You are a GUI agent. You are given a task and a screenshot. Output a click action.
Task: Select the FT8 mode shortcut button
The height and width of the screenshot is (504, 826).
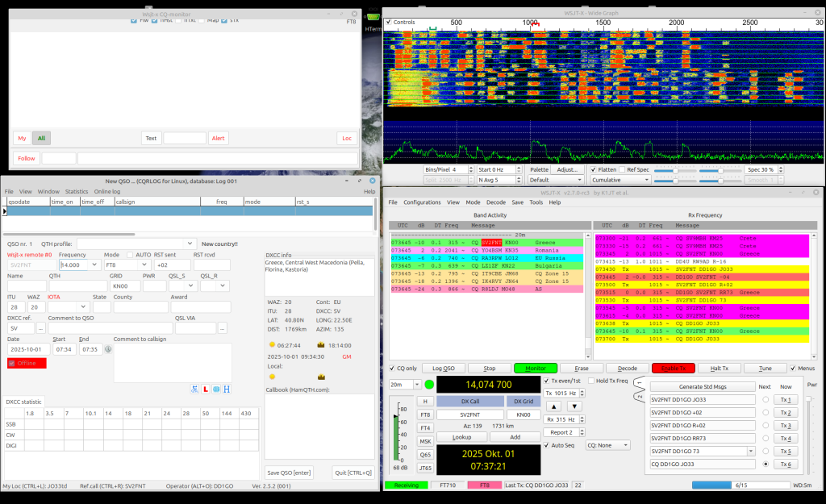(425, 414)
